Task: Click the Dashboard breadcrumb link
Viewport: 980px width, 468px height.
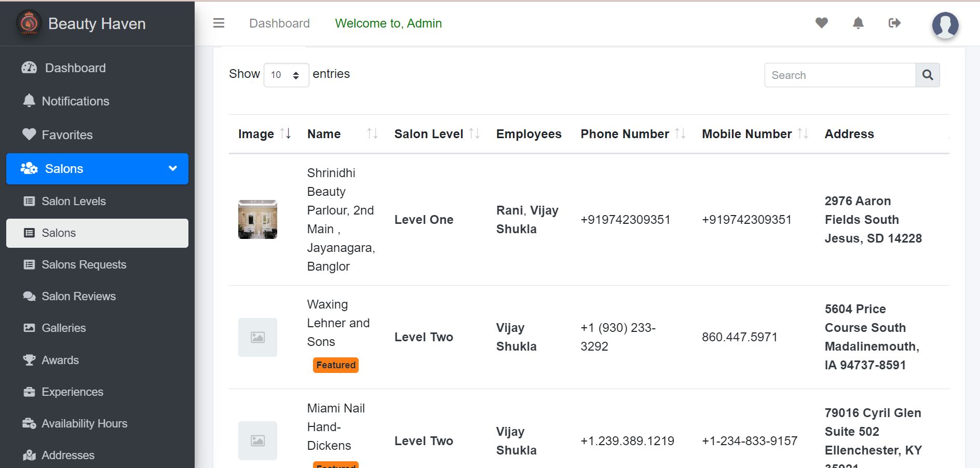Action: point(279,23)
